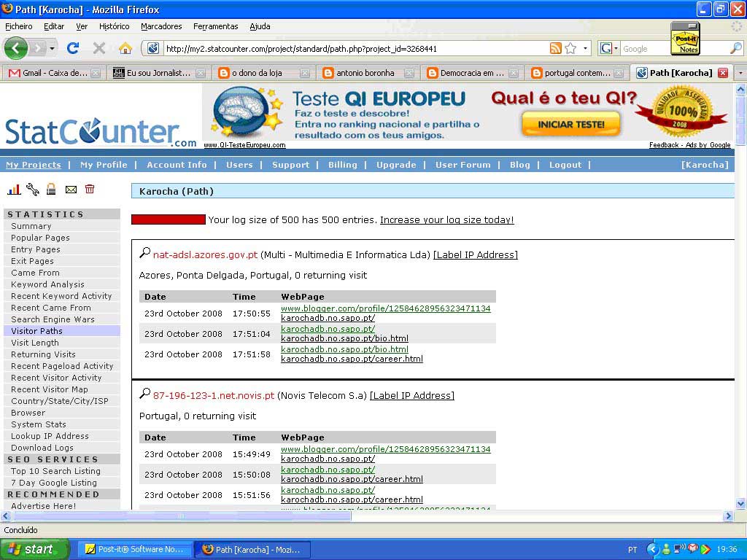The image size is (747, 560).
Task: Bookmark this page with the star icon
Action: click(570, 48)
